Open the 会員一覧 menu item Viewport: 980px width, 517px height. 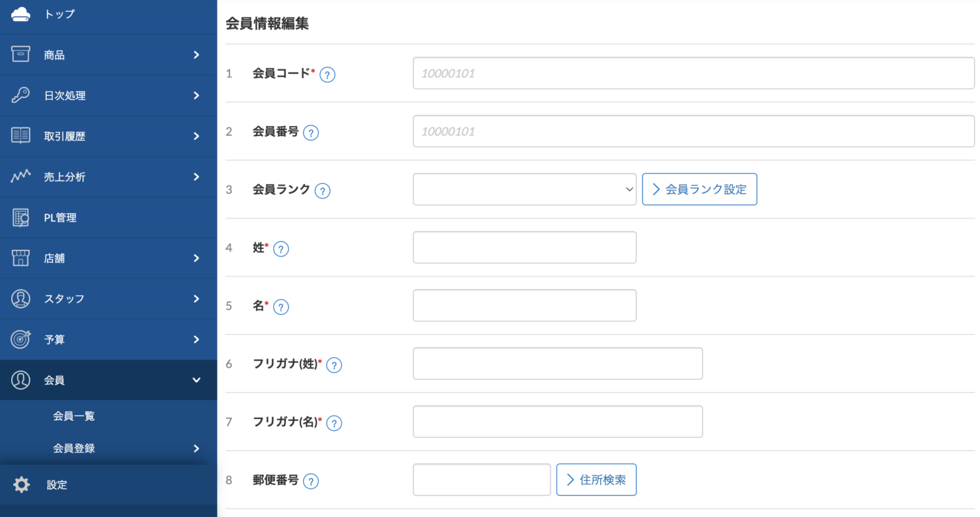point(74,416)
